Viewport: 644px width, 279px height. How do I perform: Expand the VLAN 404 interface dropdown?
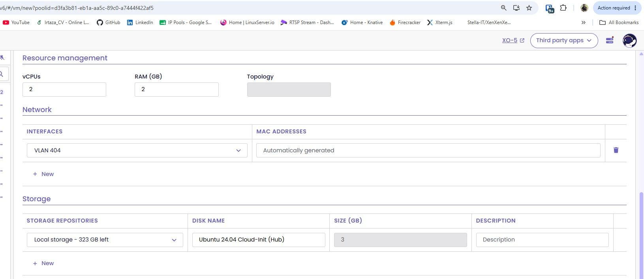137,150
